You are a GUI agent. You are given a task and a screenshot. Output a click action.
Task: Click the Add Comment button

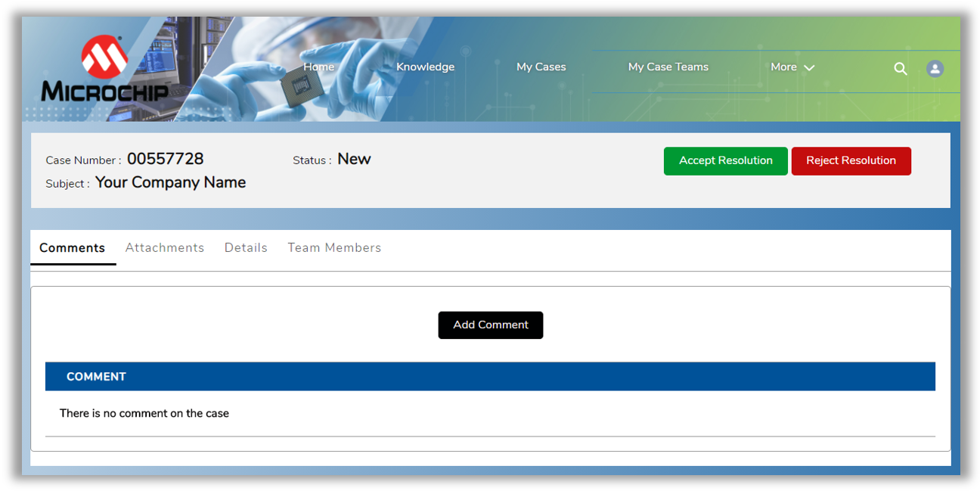click(490, 325)
